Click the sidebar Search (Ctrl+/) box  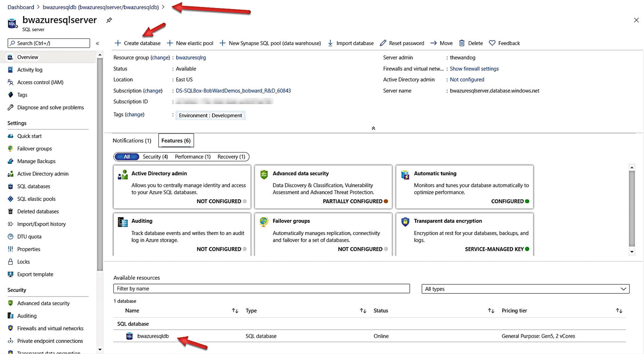click(49, 43)
